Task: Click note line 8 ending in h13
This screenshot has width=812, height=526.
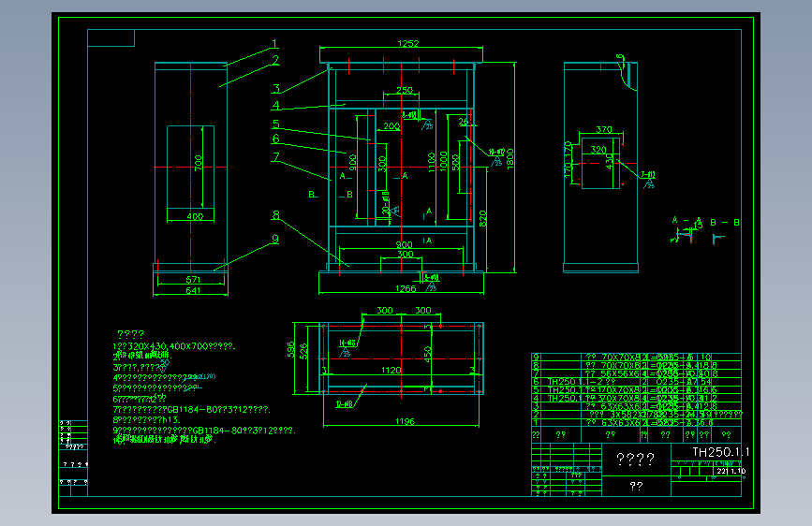Action: tap(146, 420)
